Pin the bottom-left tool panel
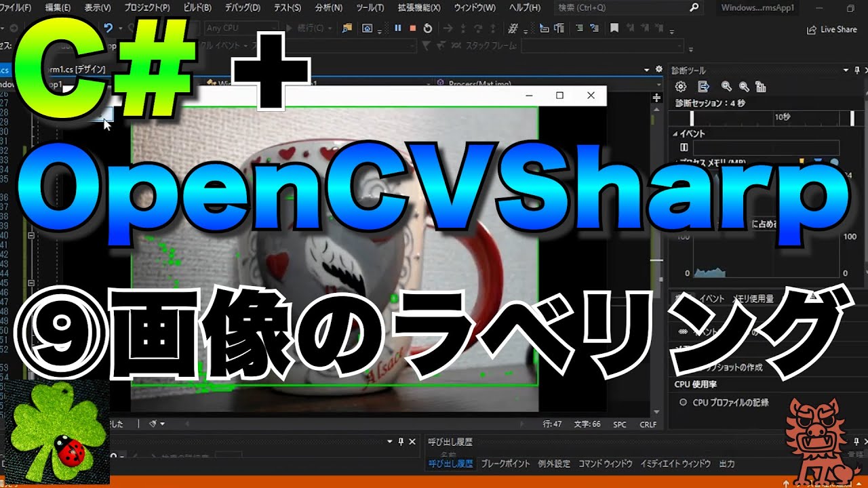 401,442
